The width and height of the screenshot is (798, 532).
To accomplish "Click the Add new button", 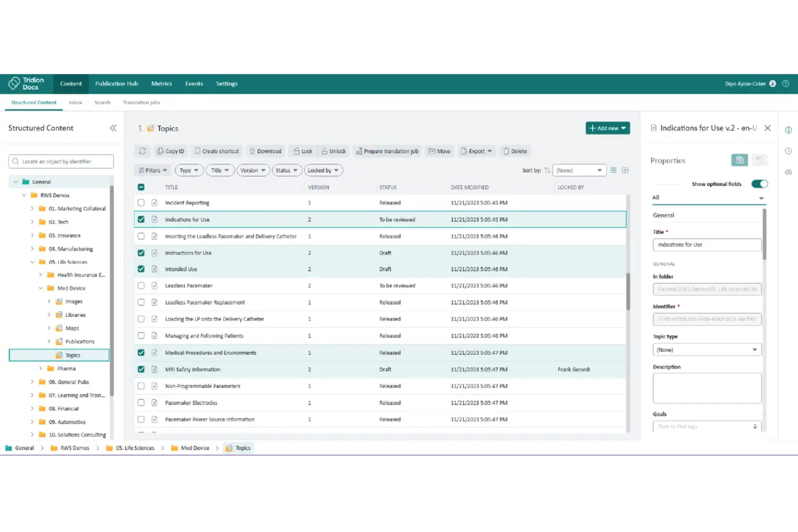I will pos(608,128).
